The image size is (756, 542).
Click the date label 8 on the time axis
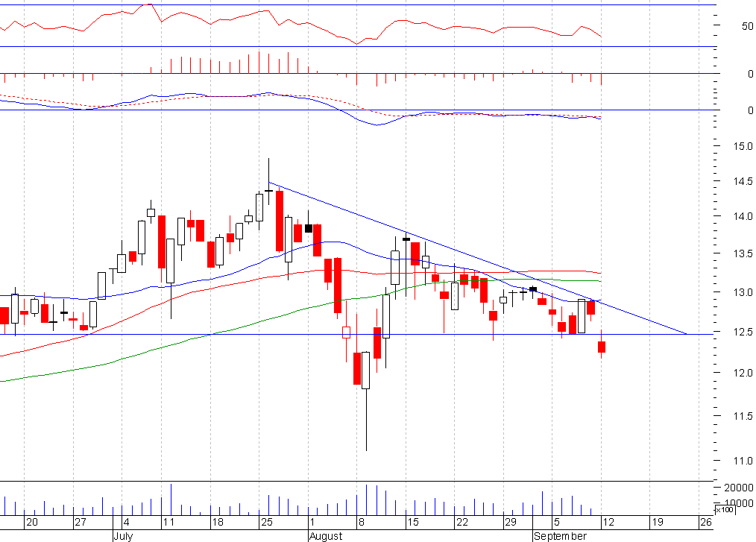coord(362,522)
